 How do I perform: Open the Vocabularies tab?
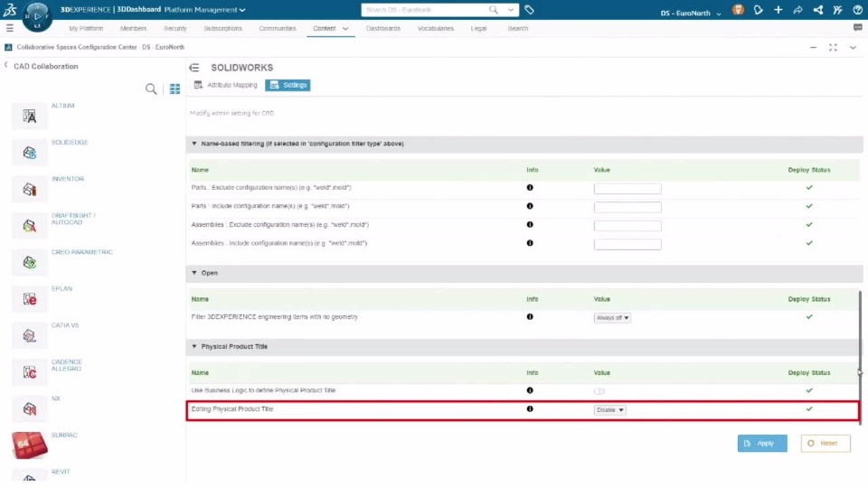point(436,28)
